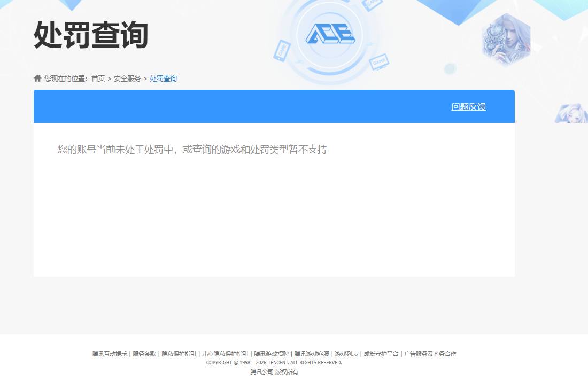
Task: Select the anime figure on the right edge
Action: pos(575,112)
